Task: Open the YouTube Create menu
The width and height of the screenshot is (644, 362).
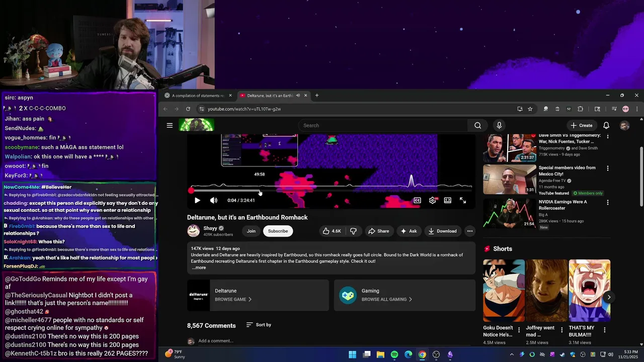Action: click(582, 125)
